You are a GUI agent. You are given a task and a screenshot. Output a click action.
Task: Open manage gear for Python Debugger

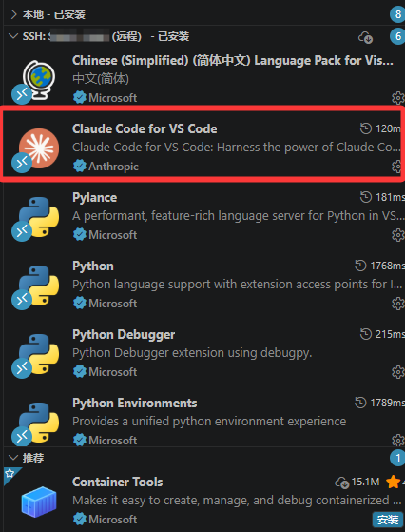click(398, 372)
